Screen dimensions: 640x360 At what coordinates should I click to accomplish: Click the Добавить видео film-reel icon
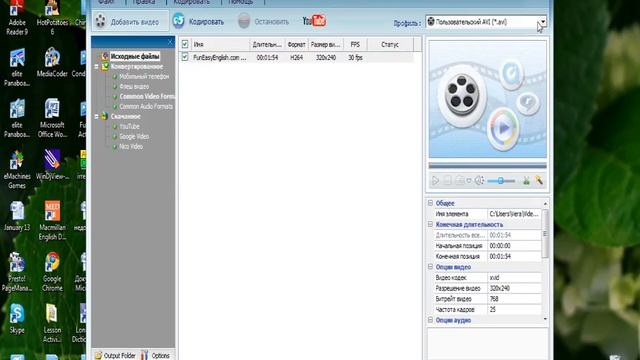100,21
